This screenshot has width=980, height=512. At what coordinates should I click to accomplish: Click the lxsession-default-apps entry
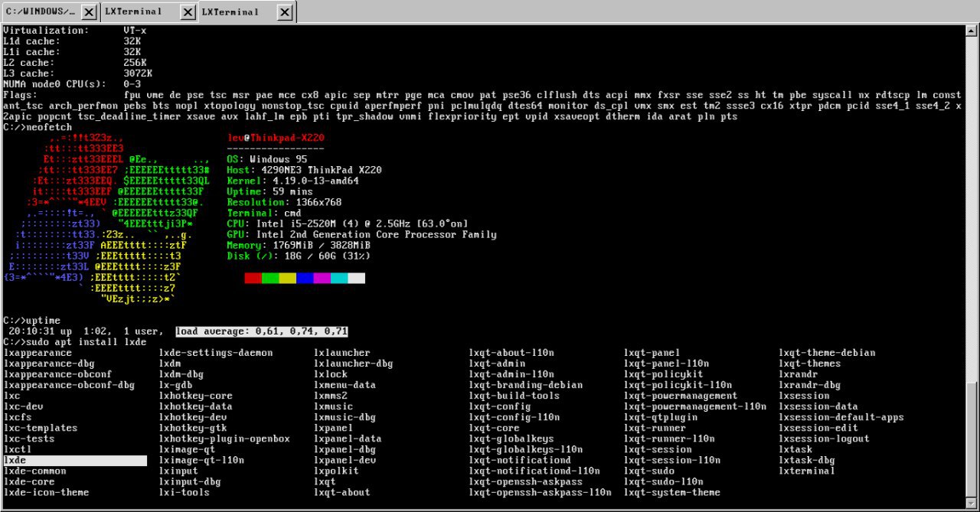(x=841, y=417)
